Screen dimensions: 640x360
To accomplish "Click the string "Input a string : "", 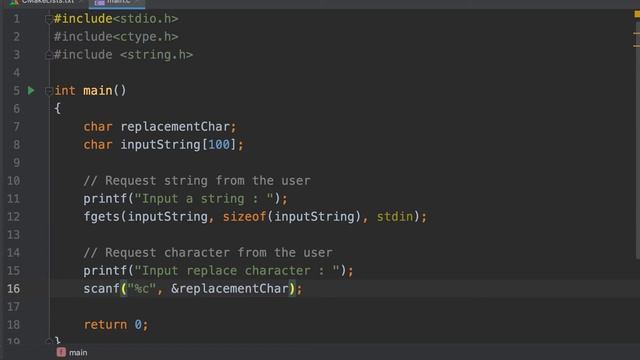I will click(204, 198).
